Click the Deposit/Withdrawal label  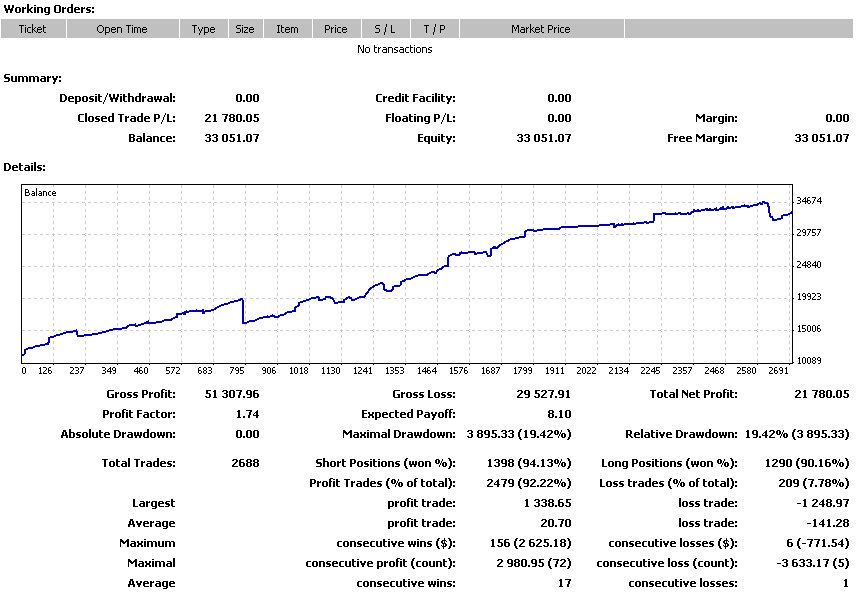click(118, 98)
